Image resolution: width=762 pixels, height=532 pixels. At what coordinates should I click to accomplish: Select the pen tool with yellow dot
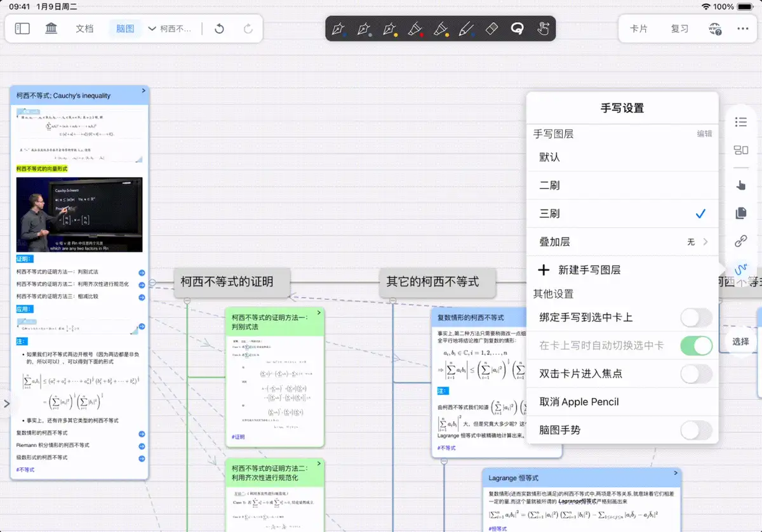390,29
